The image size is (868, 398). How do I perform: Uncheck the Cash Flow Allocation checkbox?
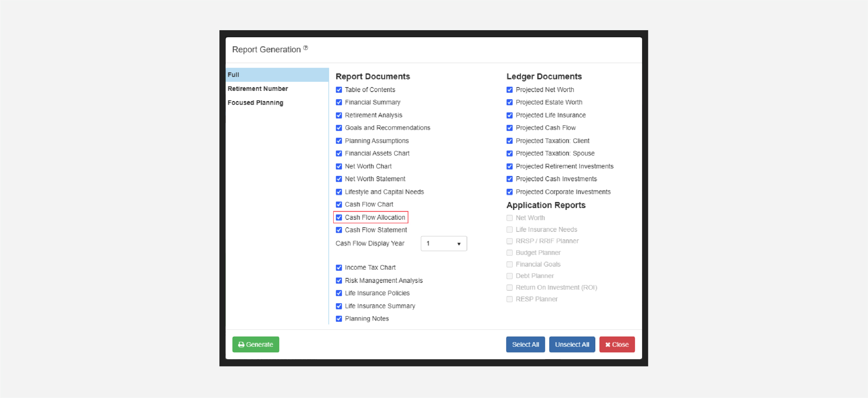339,218
